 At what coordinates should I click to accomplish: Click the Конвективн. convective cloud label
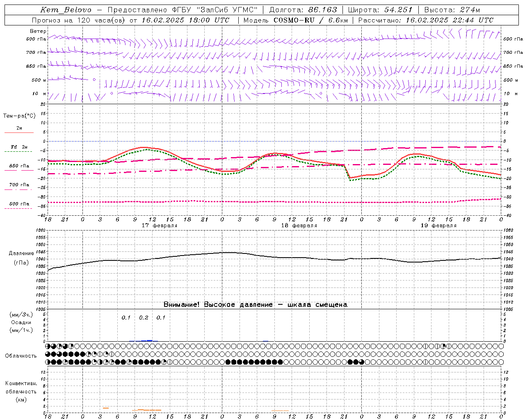pos(21,383)
